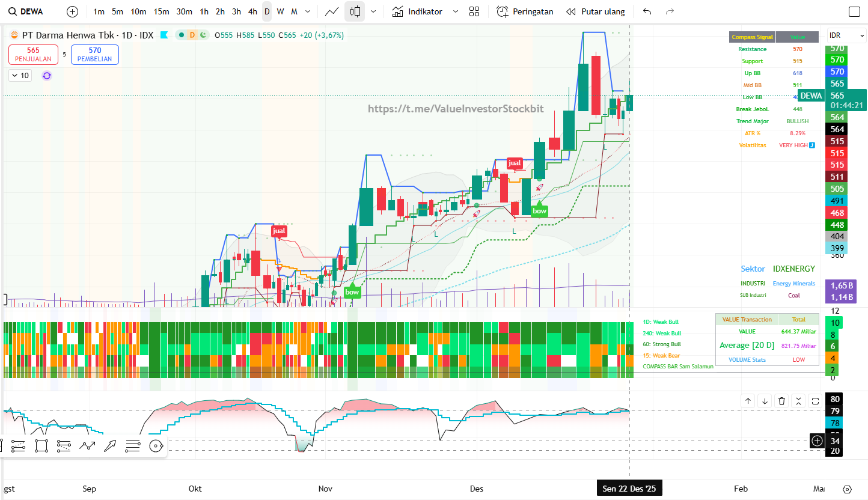Choose the W weekly timeframe

coord(280,11)
